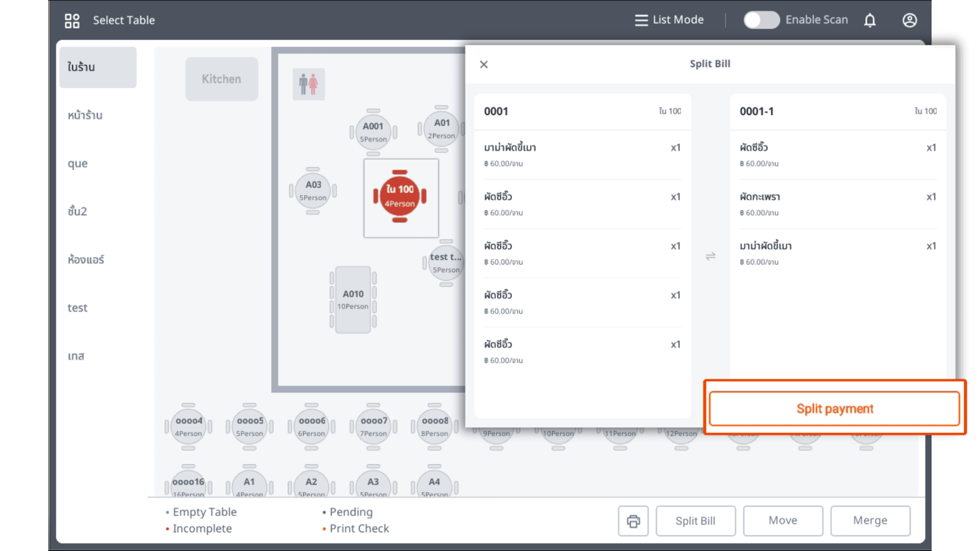Select the que zone tab

click(x=98, y=164)
